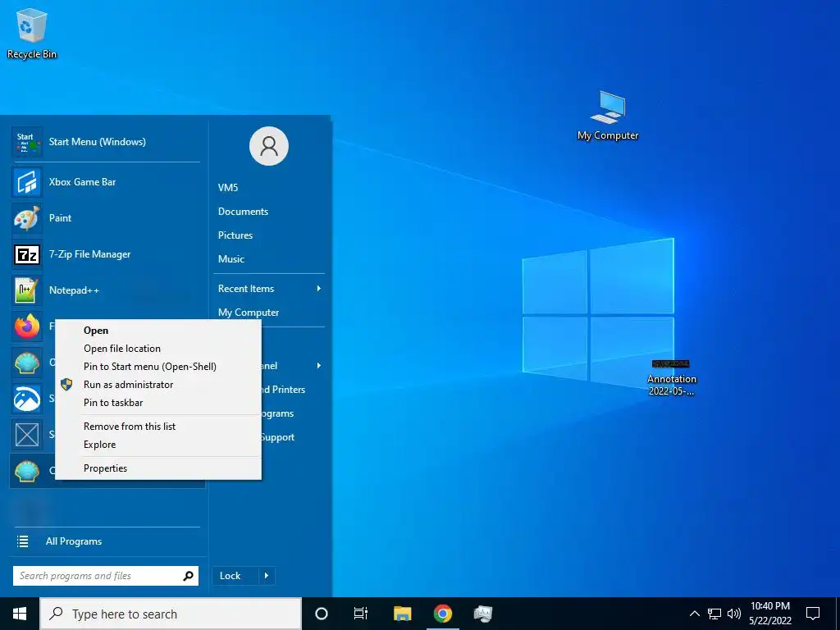The width and height of the screenshot is (840, 630).
Task: Choose Run as administrator
Action: point(158,385)
